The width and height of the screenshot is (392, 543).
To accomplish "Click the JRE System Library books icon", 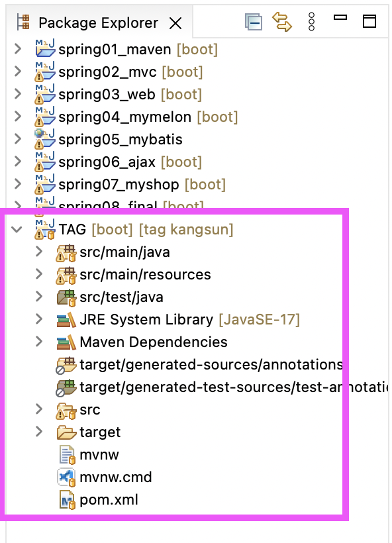I will (x=66, y=320).
